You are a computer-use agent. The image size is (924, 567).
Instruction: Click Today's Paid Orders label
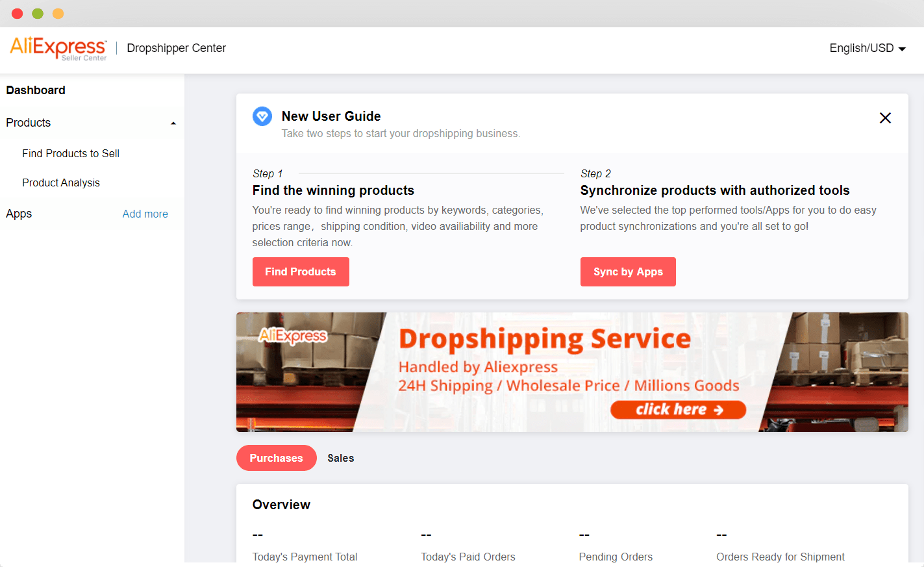468,557
